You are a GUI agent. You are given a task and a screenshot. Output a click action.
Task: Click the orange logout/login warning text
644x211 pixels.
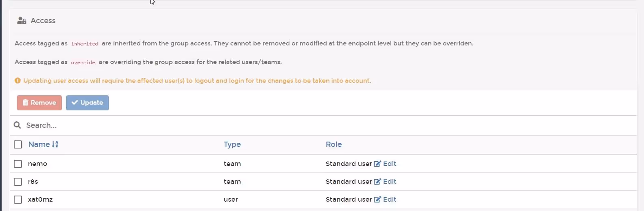coord(197,81)
